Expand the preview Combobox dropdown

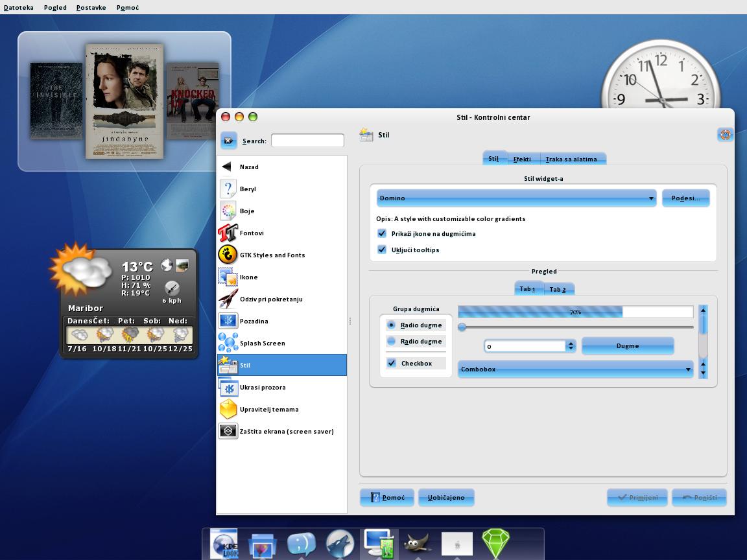pos(576,369)
